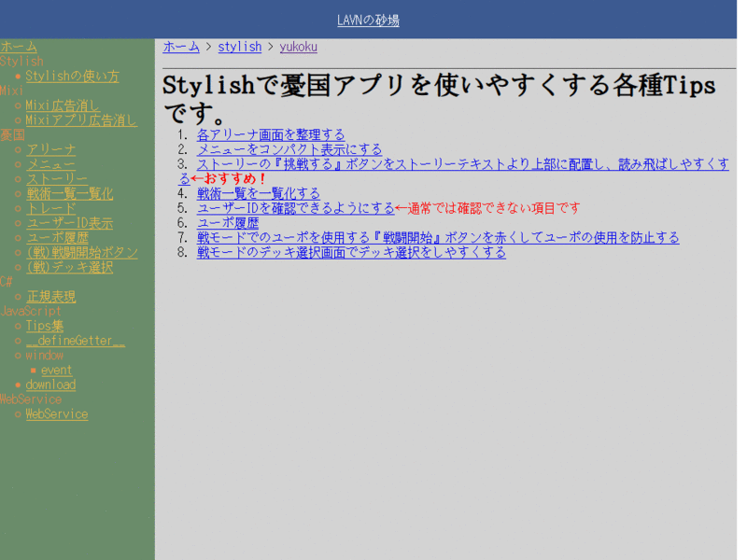Screen dimensions: 747x560
Task: Click the red ←おすすめ！ note
Action: point(228,179)
